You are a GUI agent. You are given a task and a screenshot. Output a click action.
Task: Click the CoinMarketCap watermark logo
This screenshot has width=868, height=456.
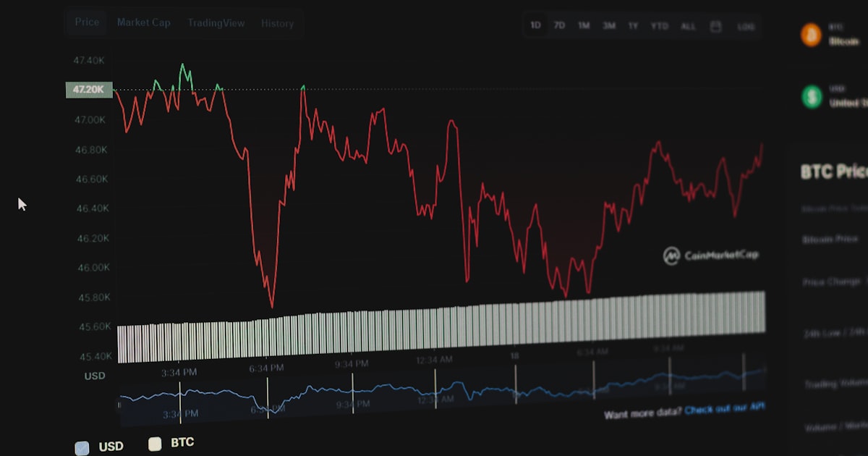click(711, 255)
